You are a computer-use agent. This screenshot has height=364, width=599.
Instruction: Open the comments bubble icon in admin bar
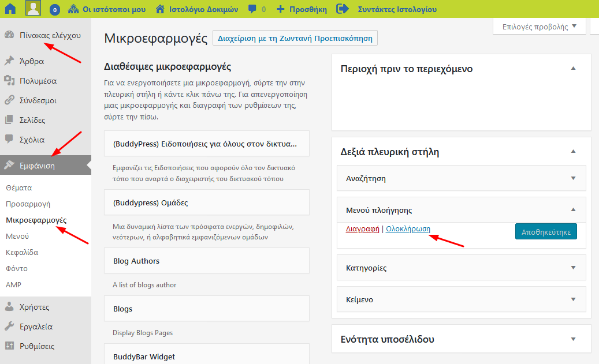pyautogui.click(x=252, y=9)
